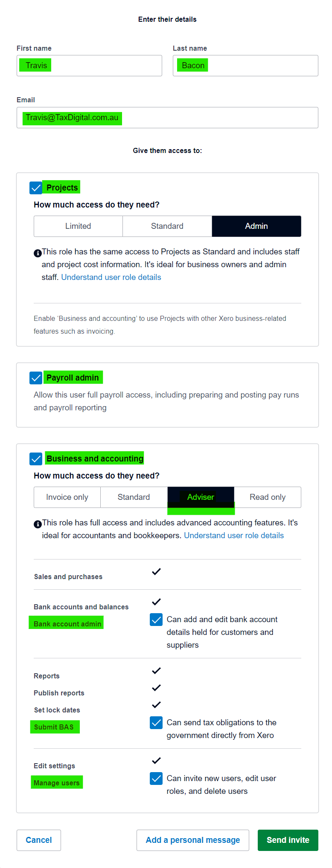This screenshot has height=868, width=332.
Task: Disable the Submit BAS permission
Action: [x=156, y=723]
